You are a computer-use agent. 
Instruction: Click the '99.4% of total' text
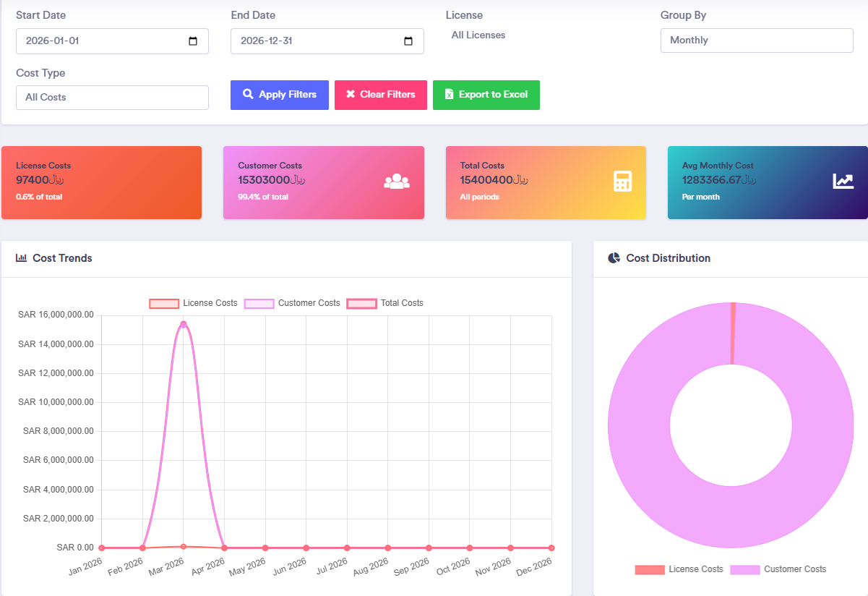(x=263, y=197)
